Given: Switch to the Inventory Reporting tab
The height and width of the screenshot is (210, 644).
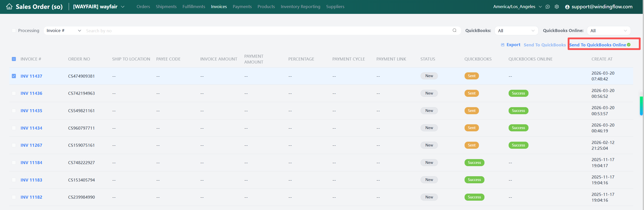Looking at the screenshot, I should (300, 7).
